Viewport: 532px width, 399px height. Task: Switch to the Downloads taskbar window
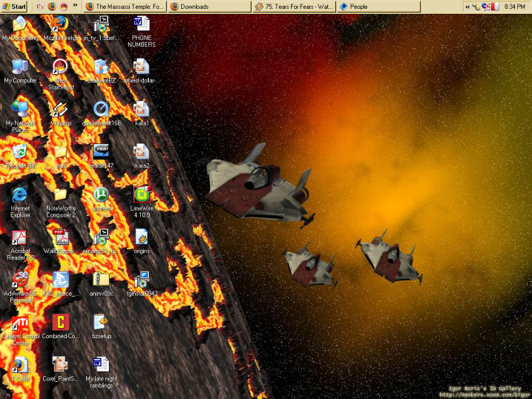point(209,7)
